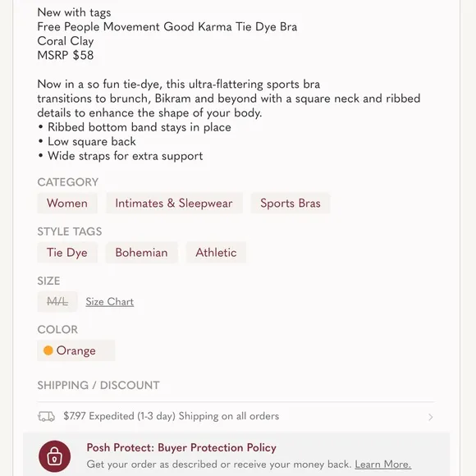The width and height of the screenshot is (476, 476).
Task: Select the Tie Dye style tag
Action: 67,252
